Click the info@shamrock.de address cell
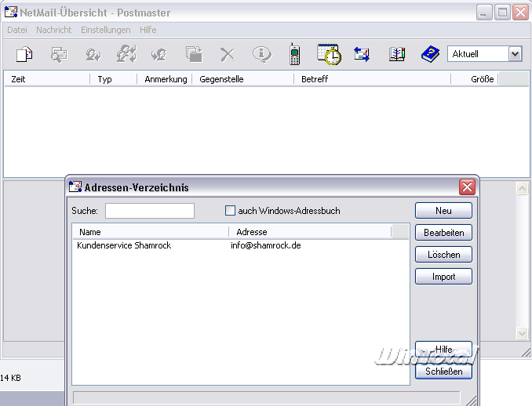Screen dimensions: 532x406 (266, 245)
